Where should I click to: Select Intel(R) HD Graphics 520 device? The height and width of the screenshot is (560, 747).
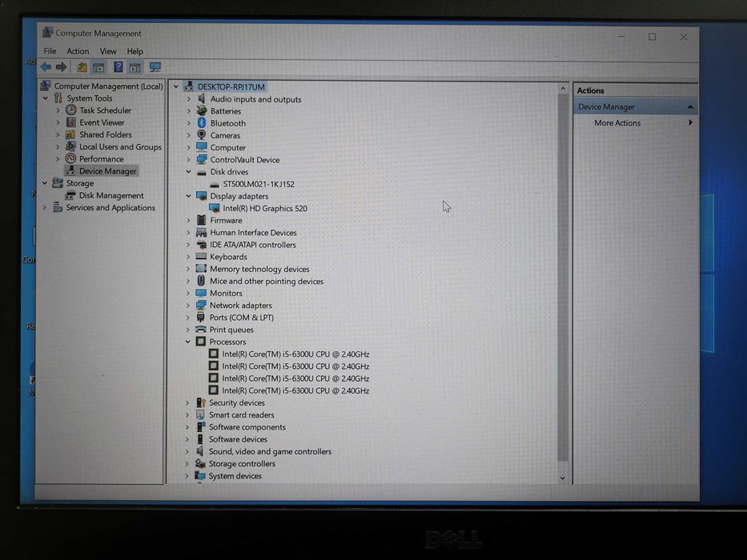(265, 208)
